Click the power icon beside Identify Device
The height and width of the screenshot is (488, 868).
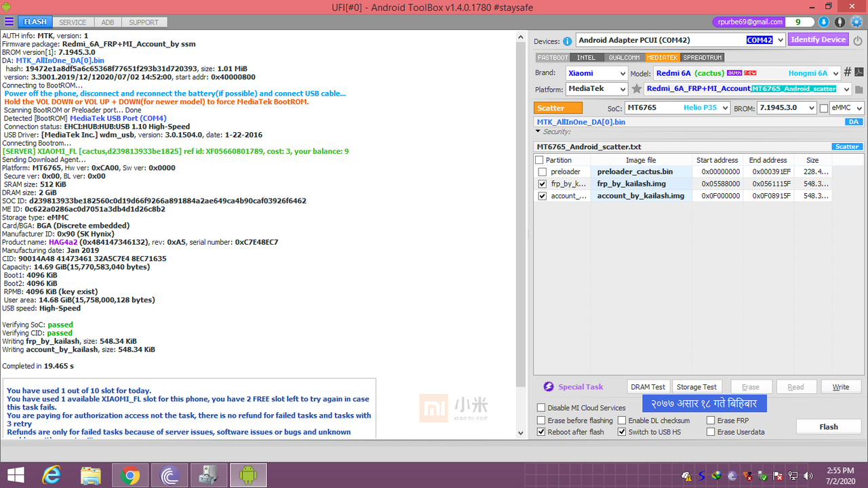tap(857, 40)
